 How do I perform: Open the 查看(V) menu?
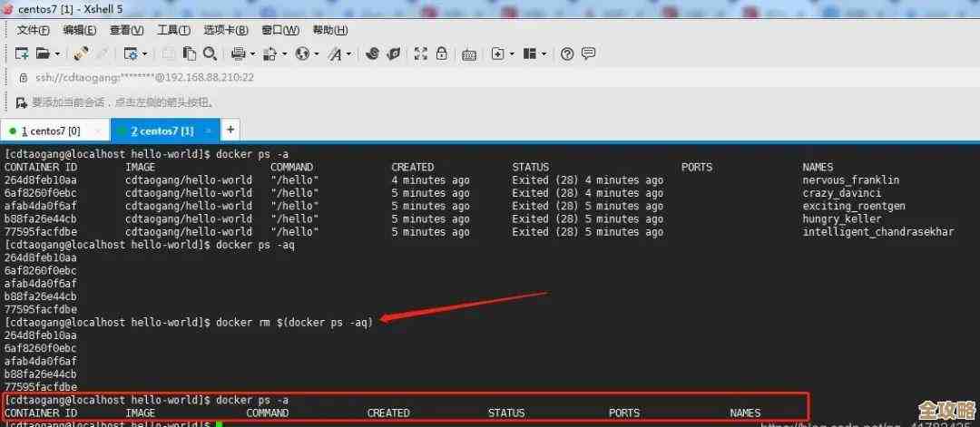coord(127,30)
